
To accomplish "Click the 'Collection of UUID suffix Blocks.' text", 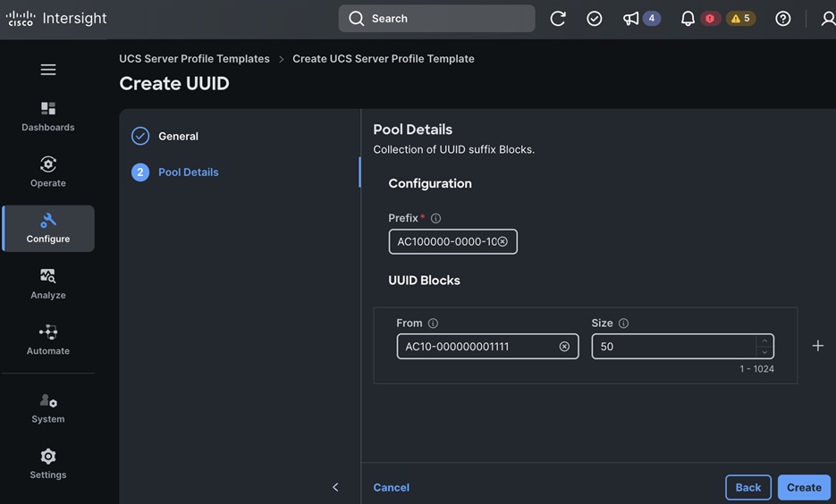I will pos(453,150).
